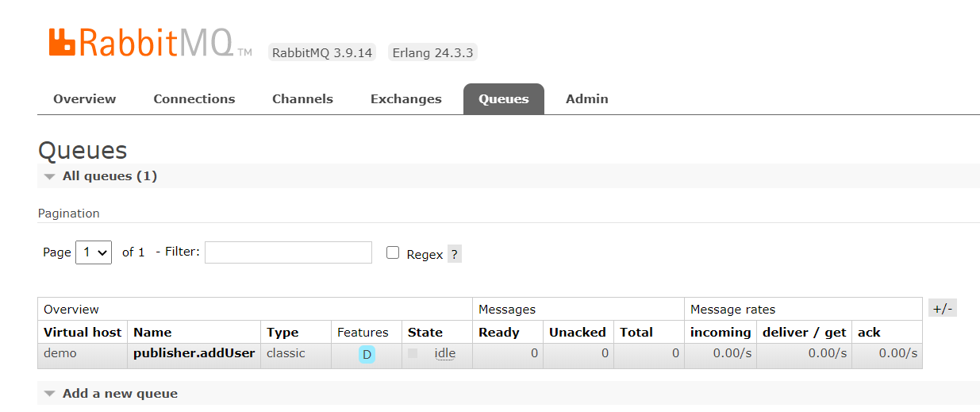Expand the Add a new queue section

120,394
